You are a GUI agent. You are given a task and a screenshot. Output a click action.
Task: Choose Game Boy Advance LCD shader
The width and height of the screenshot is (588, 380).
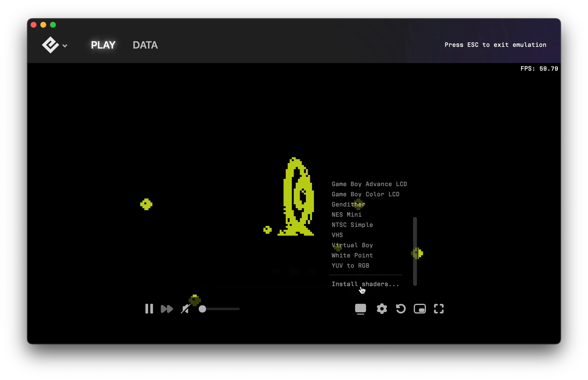369,184
